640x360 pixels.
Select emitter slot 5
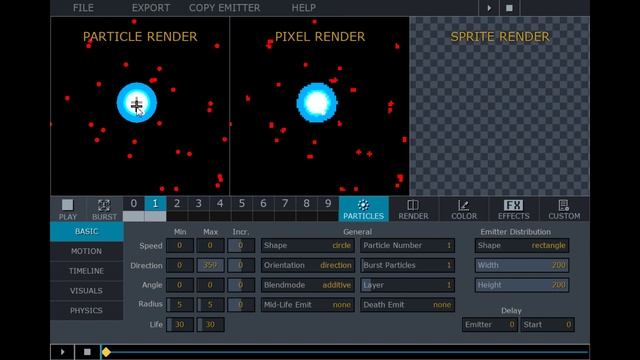(x=242, y=204)
